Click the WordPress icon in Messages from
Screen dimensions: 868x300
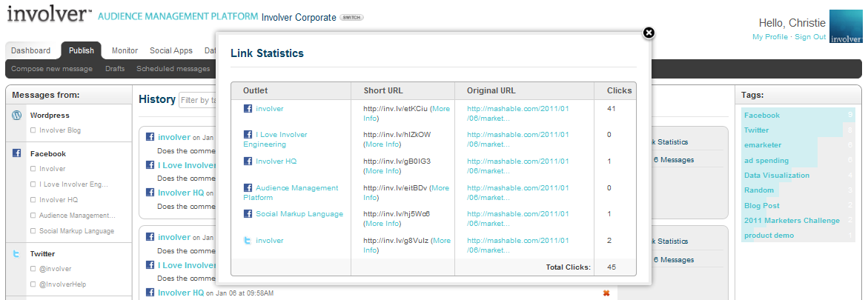pos(16,116)
